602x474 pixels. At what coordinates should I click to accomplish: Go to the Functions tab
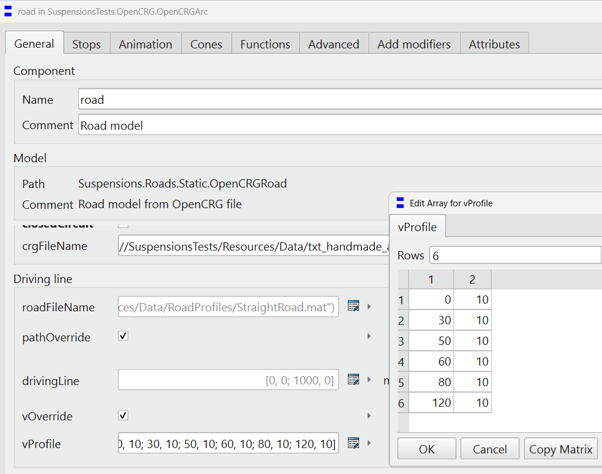pyautogui.click(x=265, y=44)
